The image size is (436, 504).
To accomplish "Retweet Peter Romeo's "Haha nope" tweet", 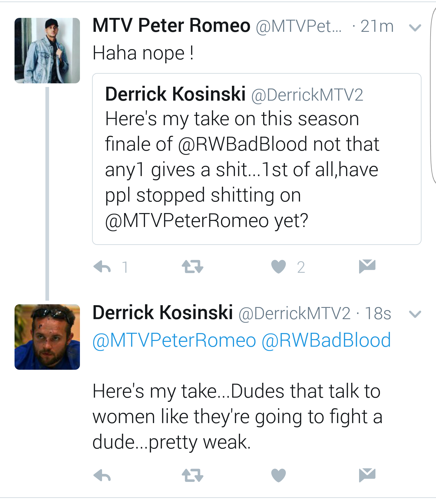I will click(193, 267).
